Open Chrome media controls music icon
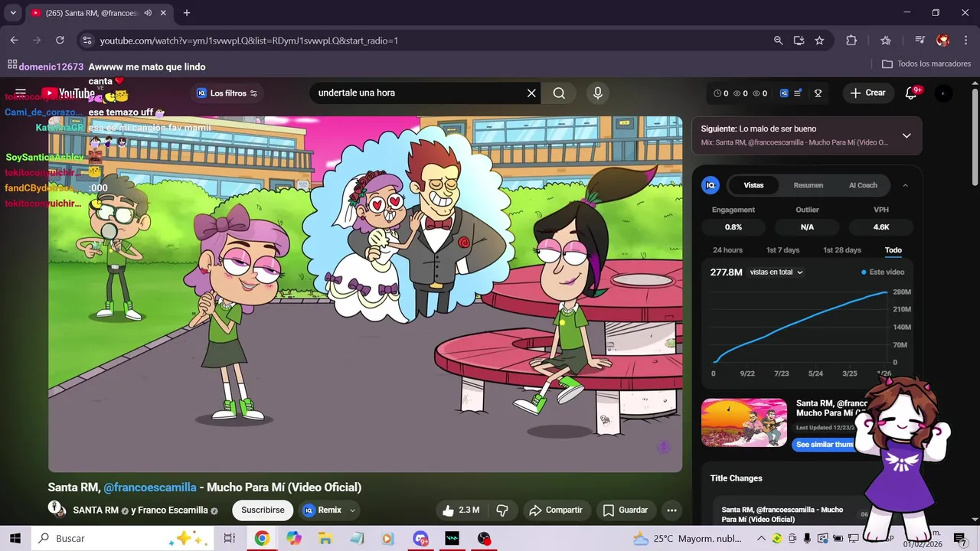 point(920,41)
